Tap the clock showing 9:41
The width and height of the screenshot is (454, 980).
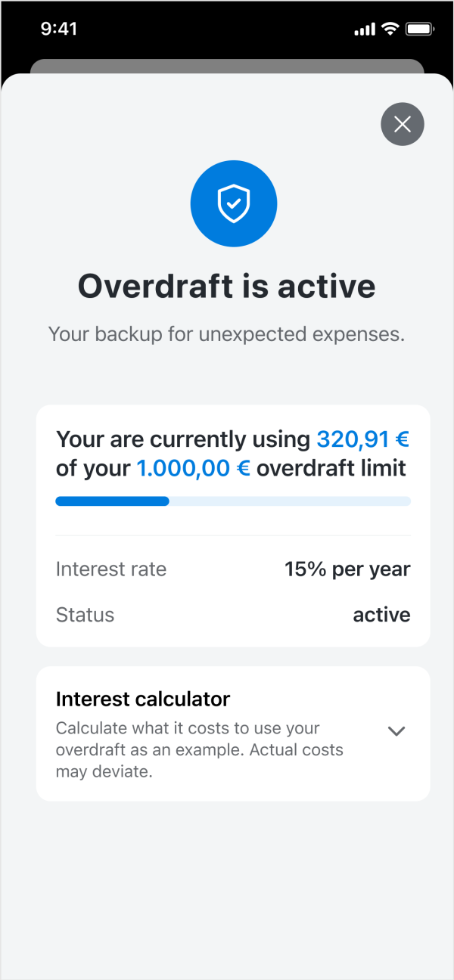tap(58, 29)
